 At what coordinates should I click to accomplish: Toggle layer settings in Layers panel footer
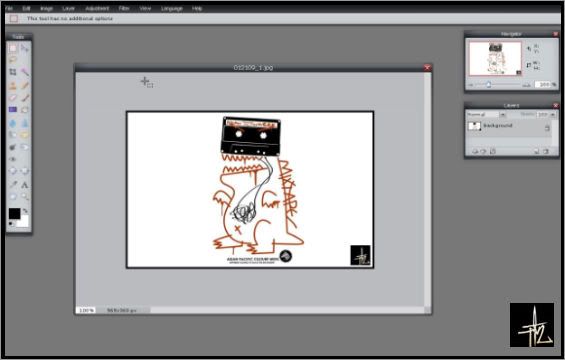tap(475, 152)
